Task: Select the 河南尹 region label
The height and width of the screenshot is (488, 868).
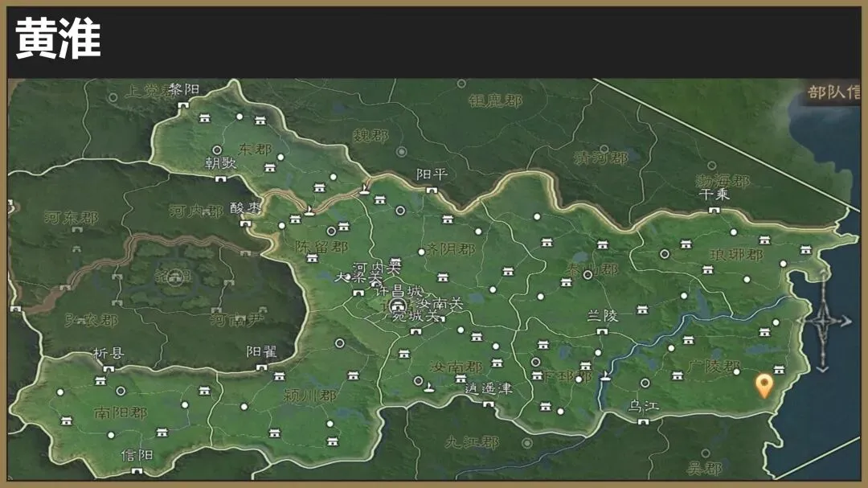Action: click(236, 319)
